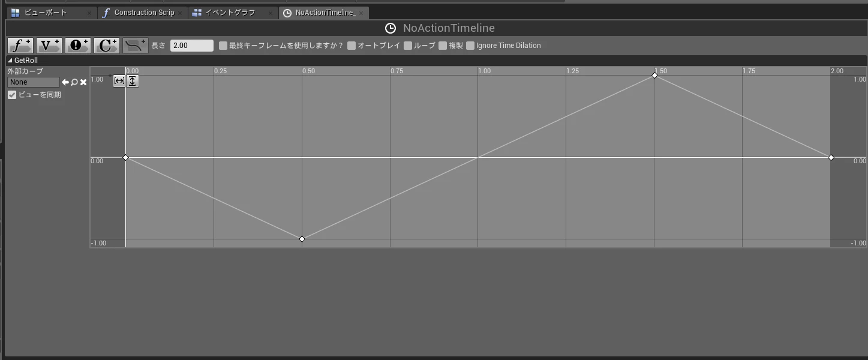Open the external curve None picker
868x360 pixels.
(x=34, y=82)
